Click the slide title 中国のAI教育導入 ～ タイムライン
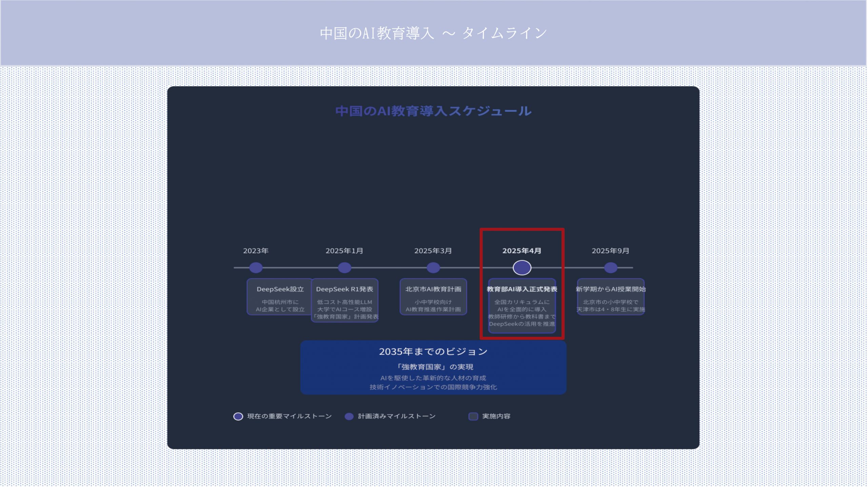This screenshot has height=487, width=868. pos(433,33)
